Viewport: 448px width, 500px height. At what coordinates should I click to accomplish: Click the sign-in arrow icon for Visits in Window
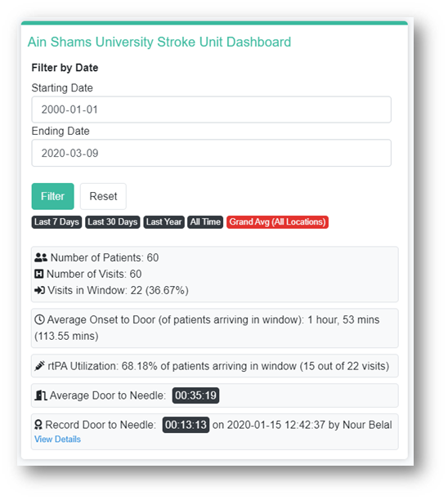pos(39,290)
